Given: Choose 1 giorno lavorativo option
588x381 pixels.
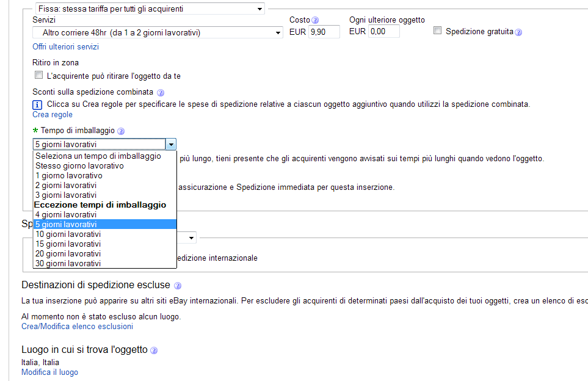Looking at the screenshot, I should (104, 175).
